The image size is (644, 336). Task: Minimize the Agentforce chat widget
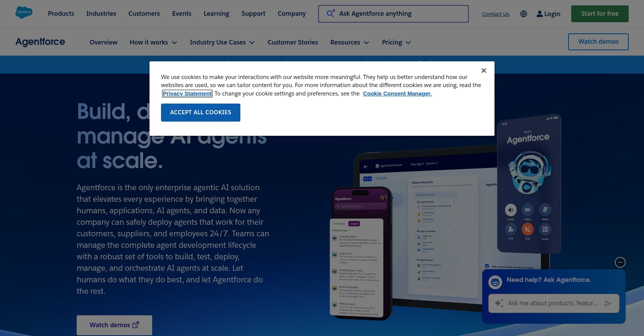click(620, 262)
